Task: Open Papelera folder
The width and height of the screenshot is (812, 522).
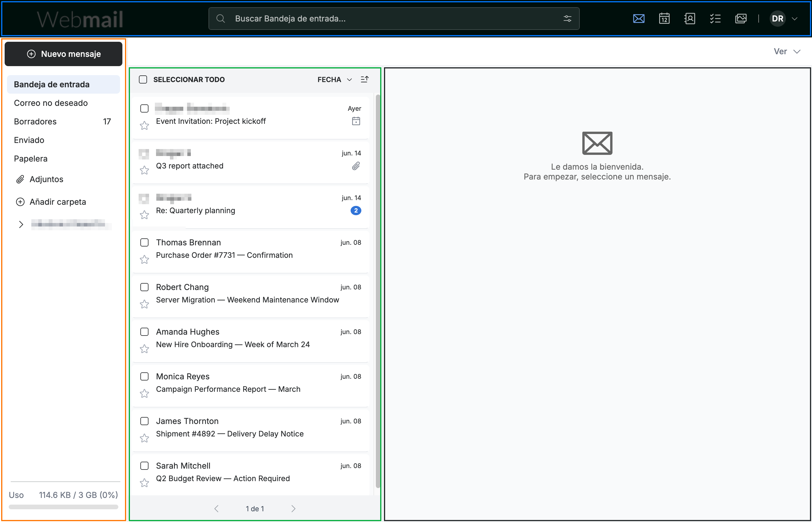Action: point(64,159)
